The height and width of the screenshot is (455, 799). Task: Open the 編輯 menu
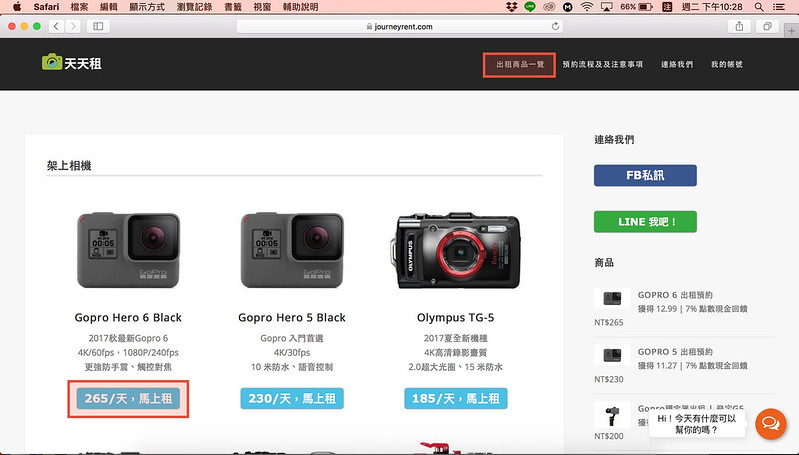pyautogui.click(x=109, y=7)
